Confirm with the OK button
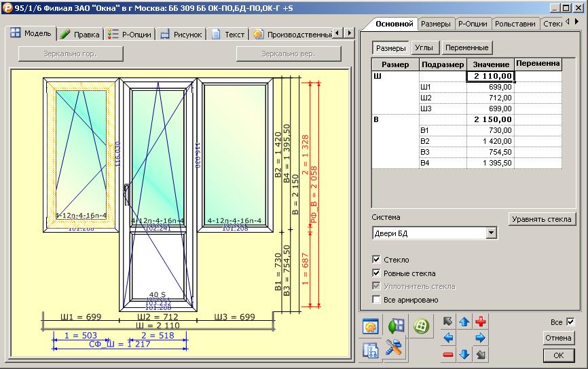Screen dimensions: 588x369 (x=558, y=355)
